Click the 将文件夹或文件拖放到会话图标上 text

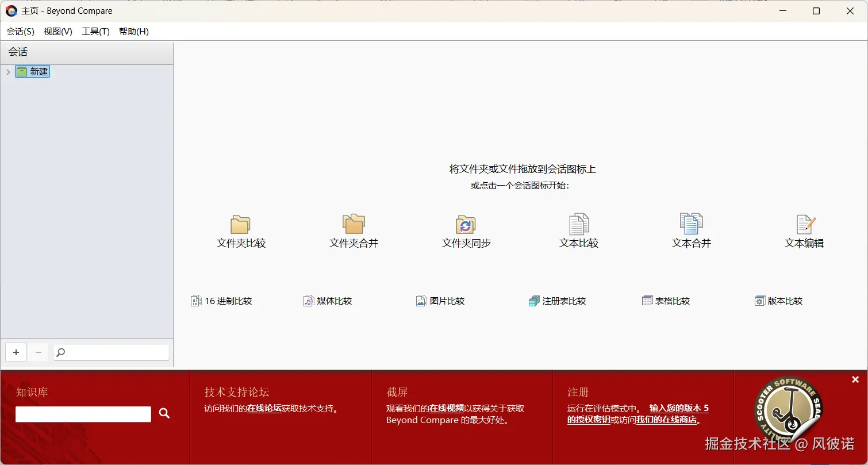(x=523, y=169)
